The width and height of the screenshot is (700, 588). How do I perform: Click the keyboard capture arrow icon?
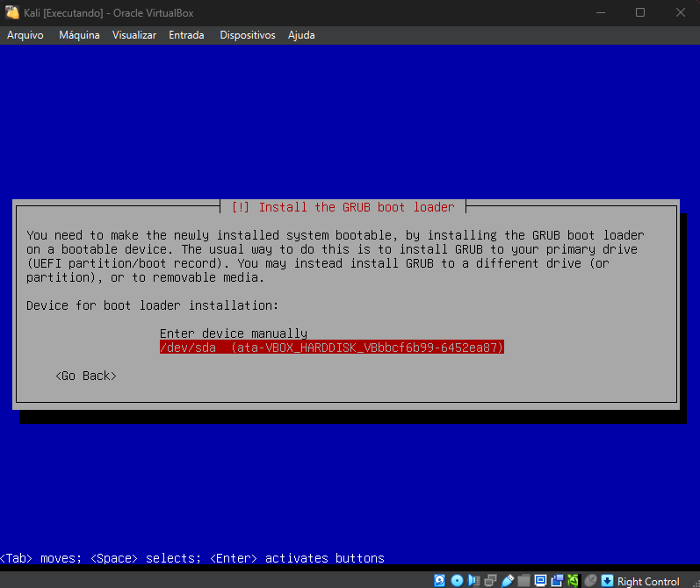click(607, 581)
